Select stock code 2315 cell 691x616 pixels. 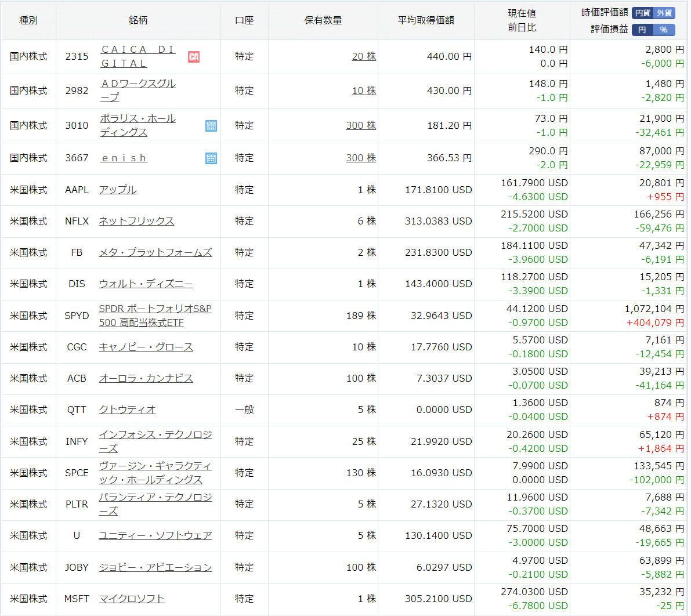coord(77,56)
